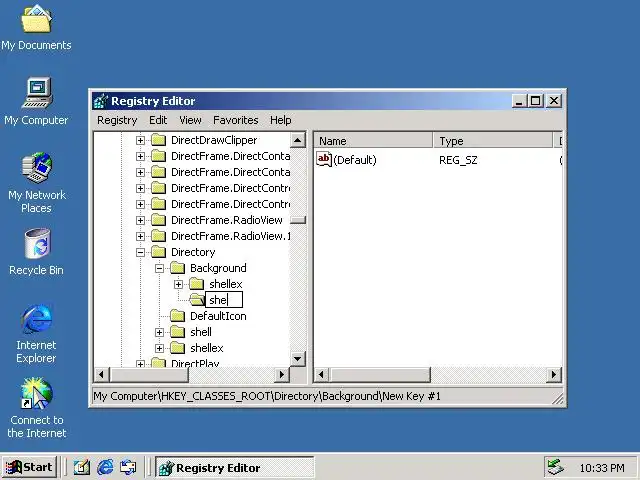Expand the shell key under Directory
640x480 pixels.
160,332
